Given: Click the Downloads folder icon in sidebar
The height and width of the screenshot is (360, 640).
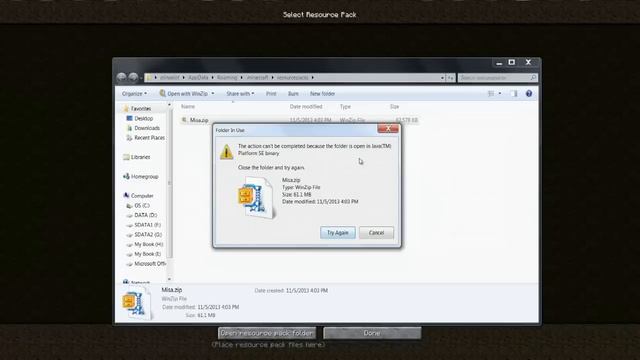Looking at the screenshot, I should coord(129,128).
